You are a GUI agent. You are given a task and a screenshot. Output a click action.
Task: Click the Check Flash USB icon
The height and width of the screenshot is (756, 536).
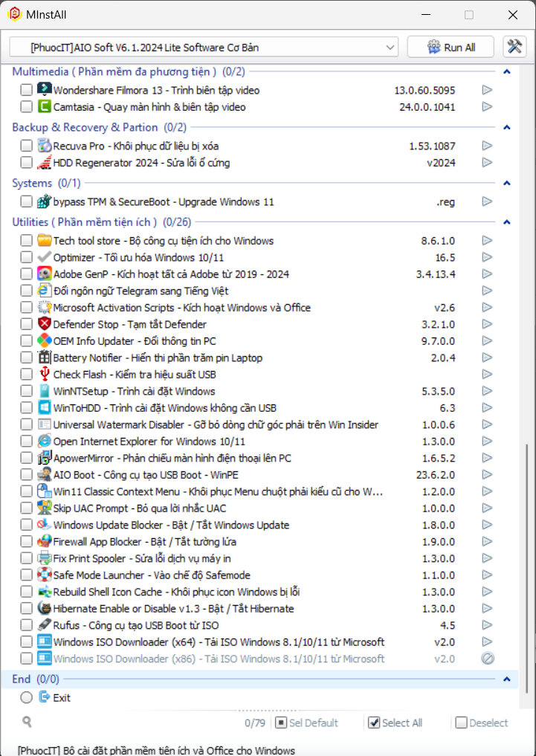click(x=45, y=375)
